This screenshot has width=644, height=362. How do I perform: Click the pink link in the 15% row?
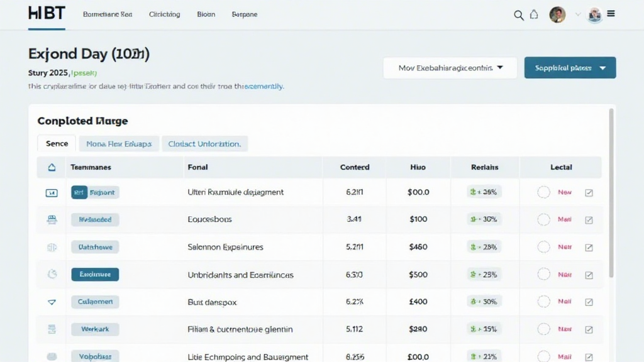[565, 329]
